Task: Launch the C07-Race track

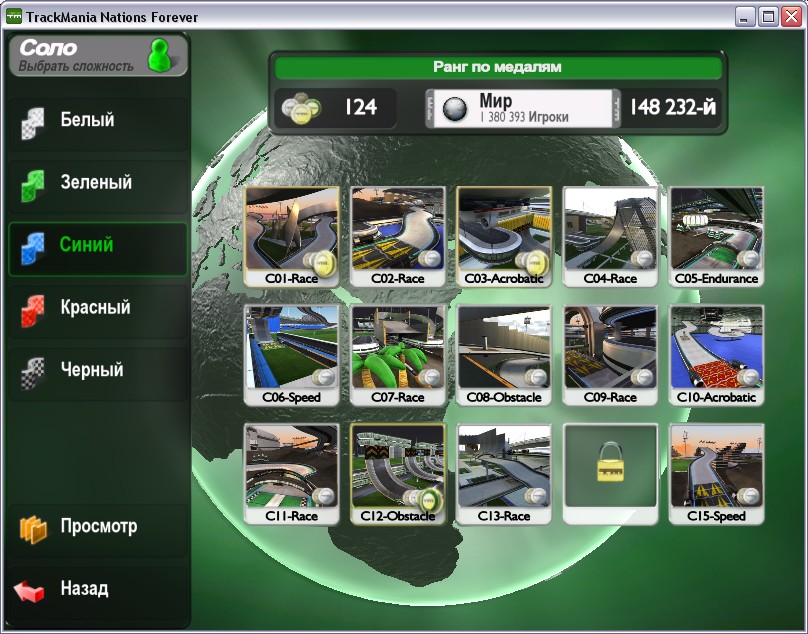Action: coord(398,355)
